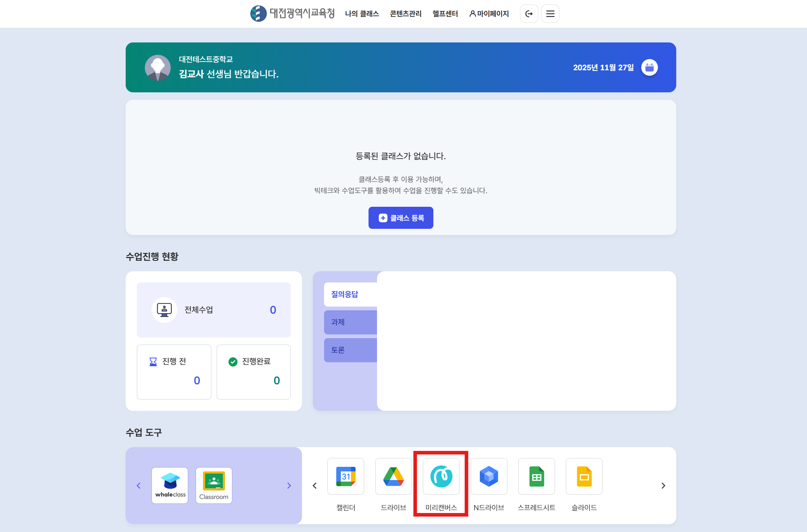Click the calendar icon beside the date

[x=649, y=67]
